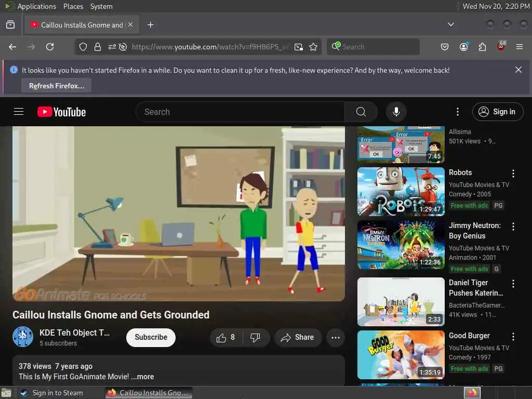The height and width of the screenshot is (399, 532).
Task: Click the autoplay blocked icon in address bar
Action: 123,47
